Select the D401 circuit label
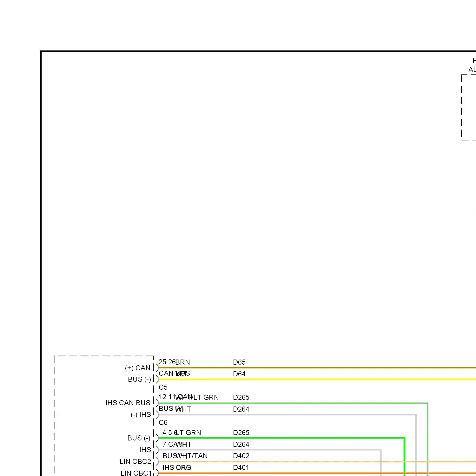This screenshot has height=476, width=476. [x=241, y=467]
